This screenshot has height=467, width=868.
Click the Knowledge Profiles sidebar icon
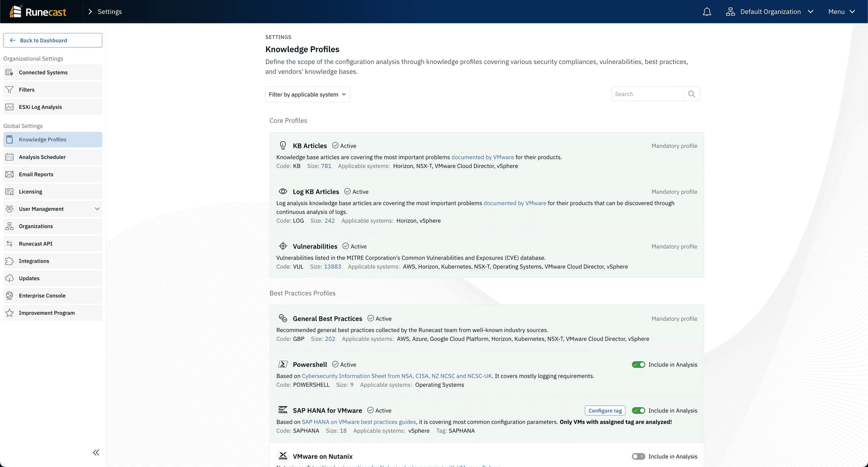tap(10, 140)
